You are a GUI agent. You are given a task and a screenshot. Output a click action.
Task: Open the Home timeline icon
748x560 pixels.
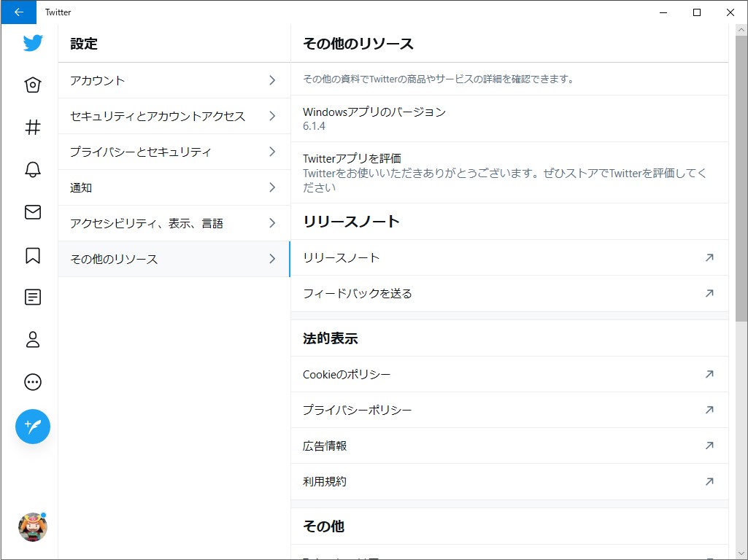[32, 85]
